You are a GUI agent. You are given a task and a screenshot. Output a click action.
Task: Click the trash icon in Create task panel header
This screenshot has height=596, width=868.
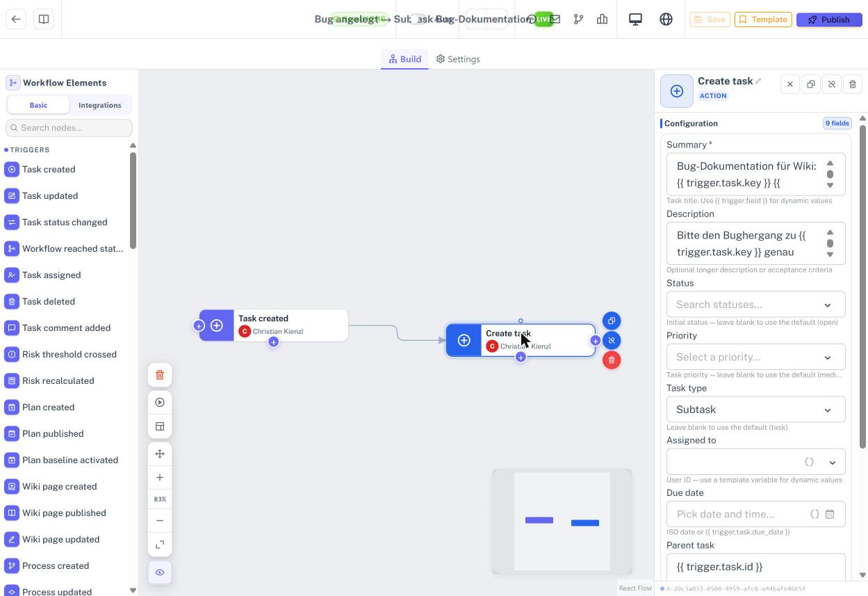point(853,84)
